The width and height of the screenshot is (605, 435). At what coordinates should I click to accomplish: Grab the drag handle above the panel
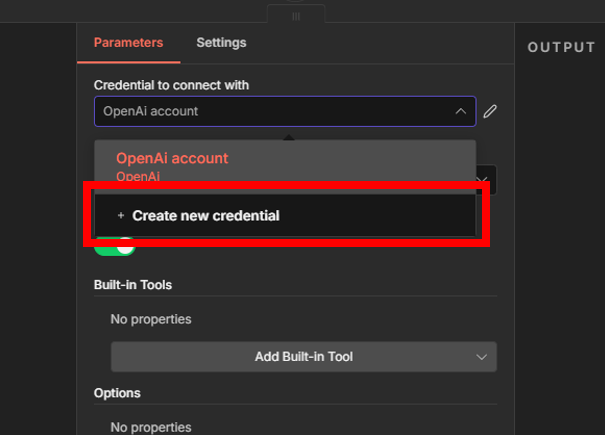tap(296, 16)
